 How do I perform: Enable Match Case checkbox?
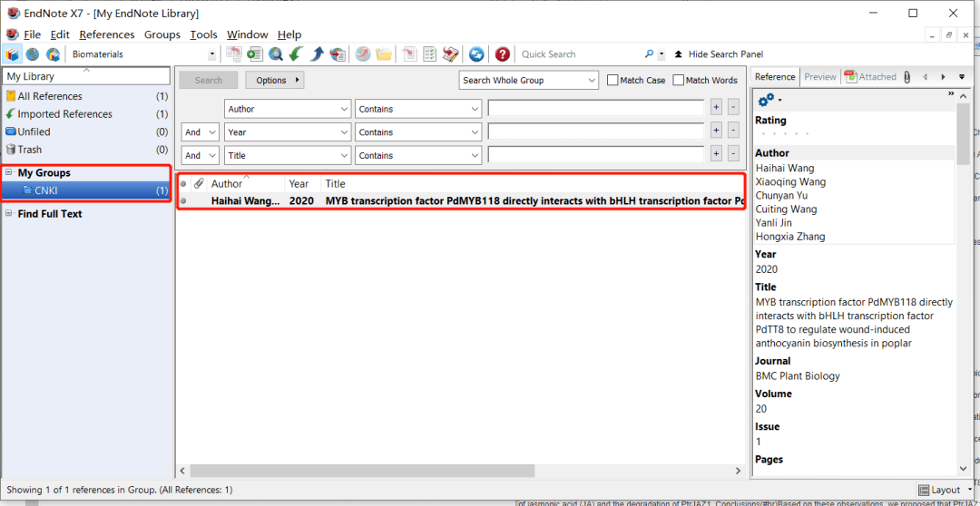tap(612, 80)
